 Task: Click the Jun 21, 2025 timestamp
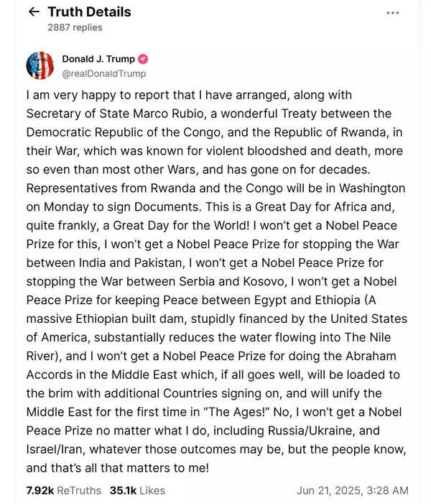point(352,490)
